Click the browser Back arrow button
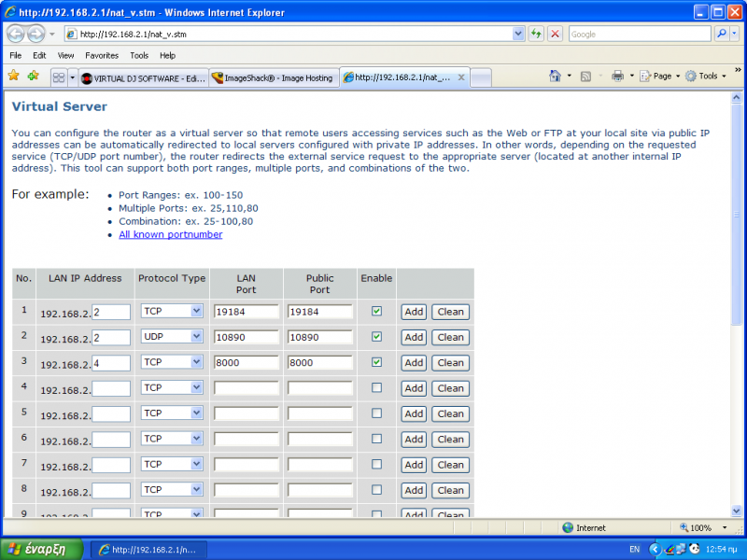 tap(16, 34)
